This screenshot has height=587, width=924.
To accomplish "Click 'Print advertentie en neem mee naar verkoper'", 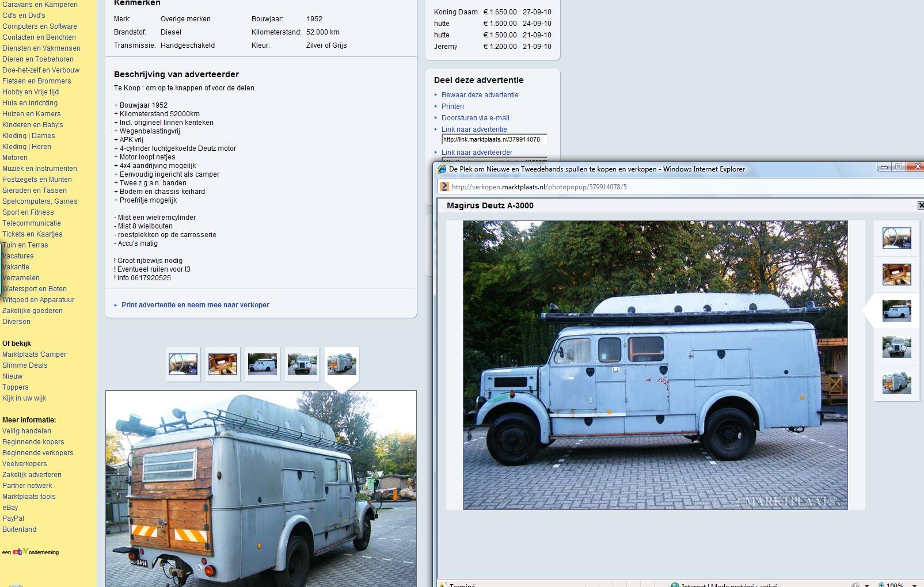I will click(195, 305).
